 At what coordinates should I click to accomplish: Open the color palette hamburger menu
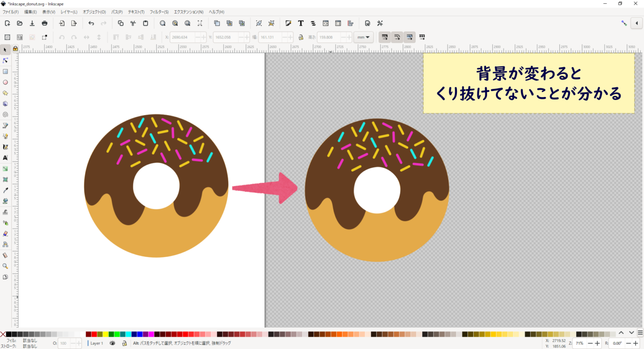point(640,333)
